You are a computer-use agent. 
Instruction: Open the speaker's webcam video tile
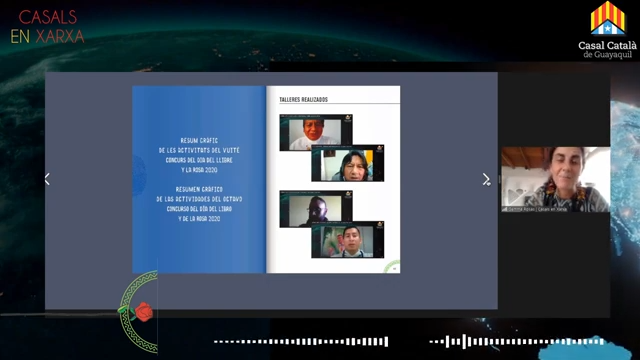pos(556,179)
